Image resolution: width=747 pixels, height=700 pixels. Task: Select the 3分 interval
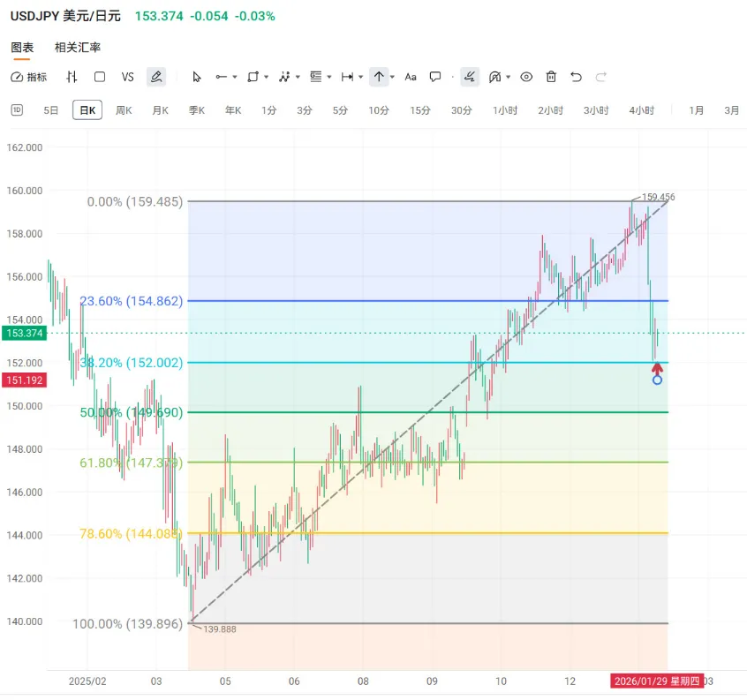(305, 110)
